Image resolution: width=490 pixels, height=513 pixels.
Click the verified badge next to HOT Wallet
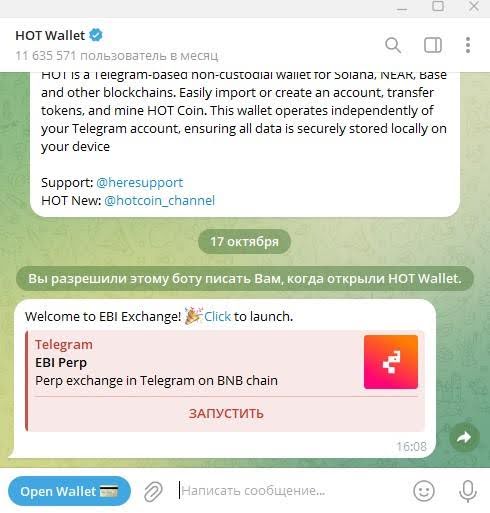click(96, 35)
